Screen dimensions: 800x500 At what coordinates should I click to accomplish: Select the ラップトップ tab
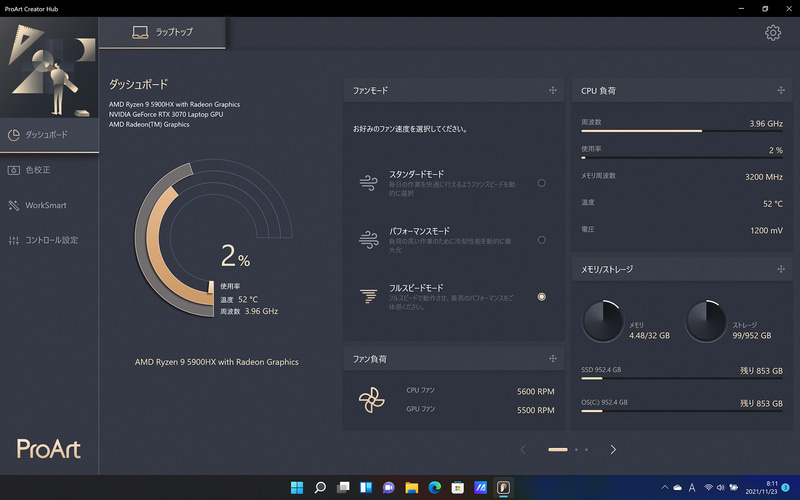[x=162, y=32]
